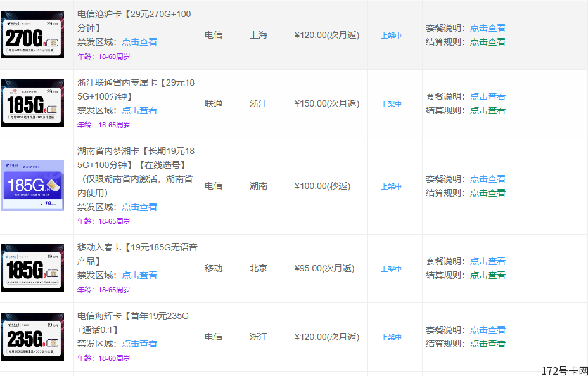This screenshot has width=588, height=376.
Task: Open the 235G 电信海辉卡 thumbnail
Action: point(32,337)
